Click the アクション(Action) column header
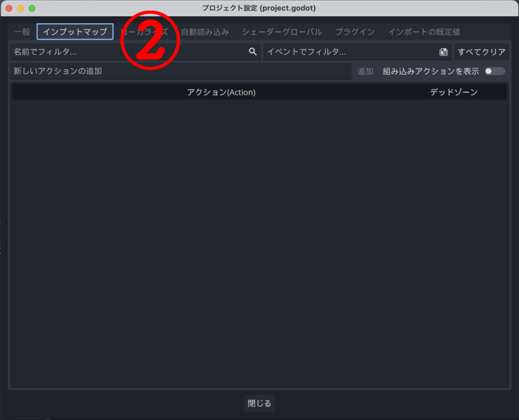Viewport: 519px width, 420px height. click(221, 92)
